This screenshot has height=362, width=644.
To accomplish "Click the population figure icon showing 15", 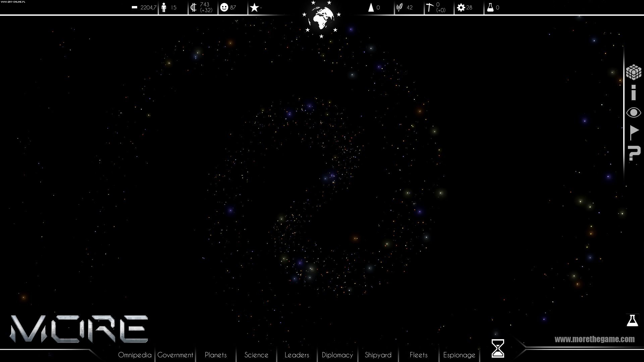I will pyautogui.click(x=164, y=7).
